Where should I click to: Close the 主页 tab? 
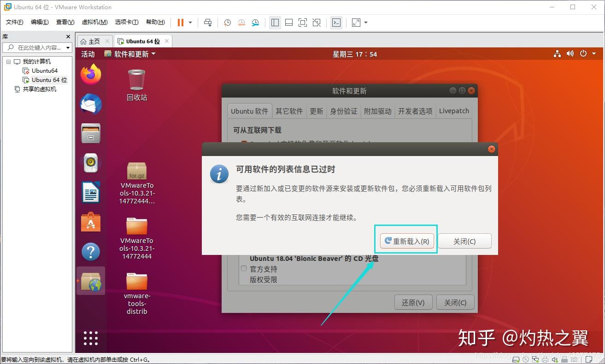[x=107, y=41]
